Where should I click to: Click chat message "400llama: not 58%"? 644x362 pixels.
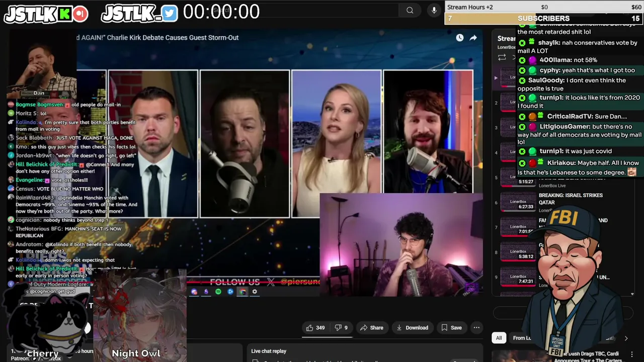pyautogui.click(x=559, y=60)
